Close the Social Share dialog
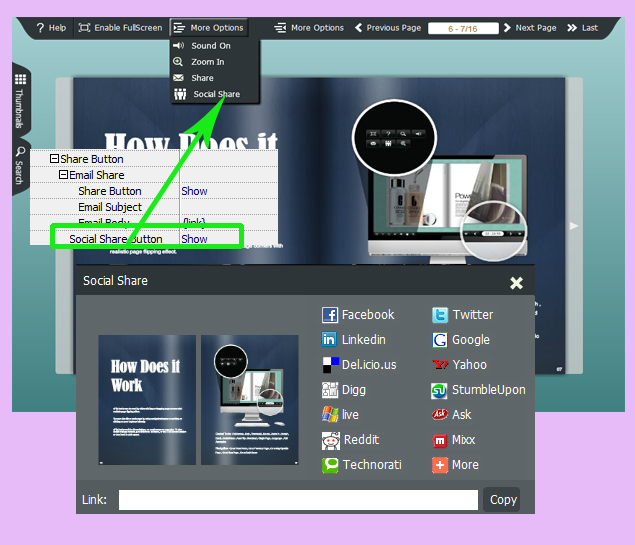635x545 pixels. 516,283
